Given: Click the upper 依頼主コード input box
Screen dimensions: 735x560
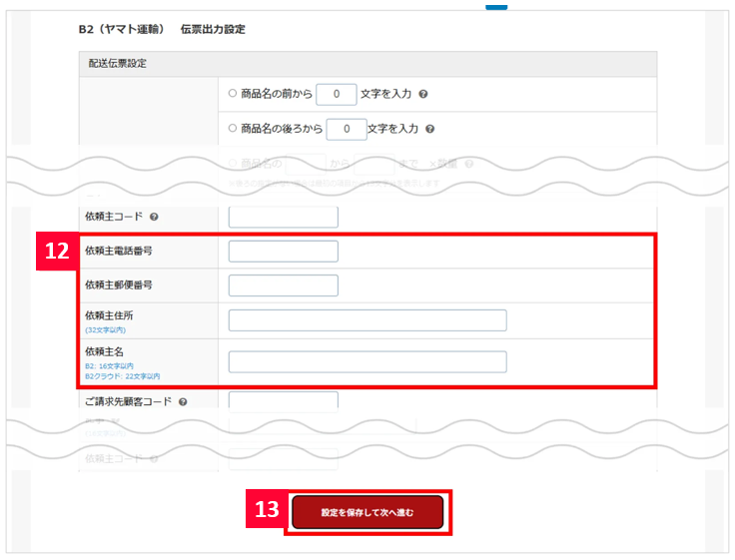Looking at the screenshot, I should pos(283,217).
